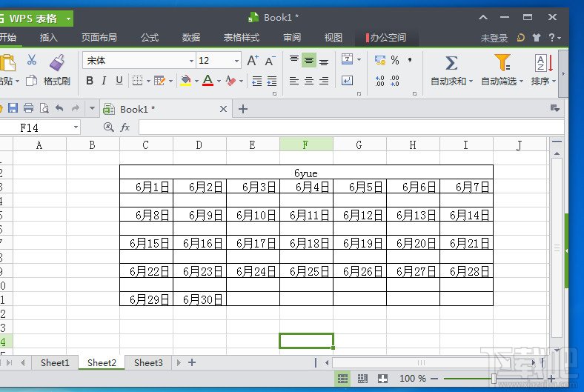
Task: Toggle top vertical alignment
Action: pyautogui.click(x=294, y=60)
